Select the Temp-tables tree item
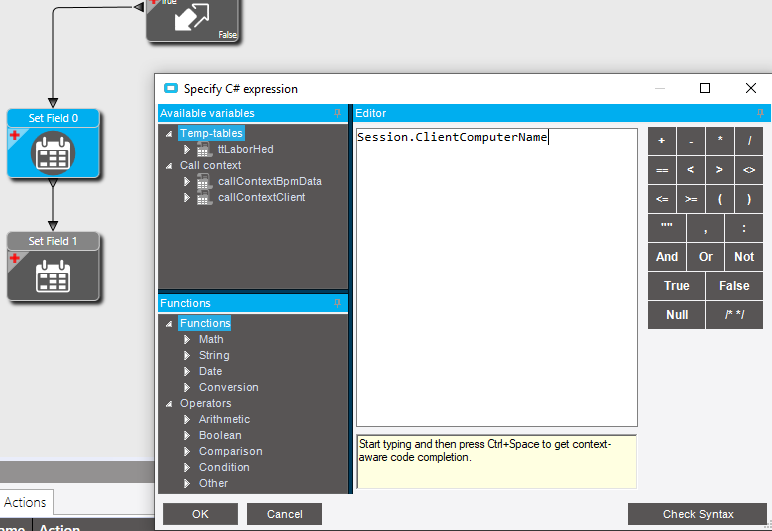 (x=211, y=133)
